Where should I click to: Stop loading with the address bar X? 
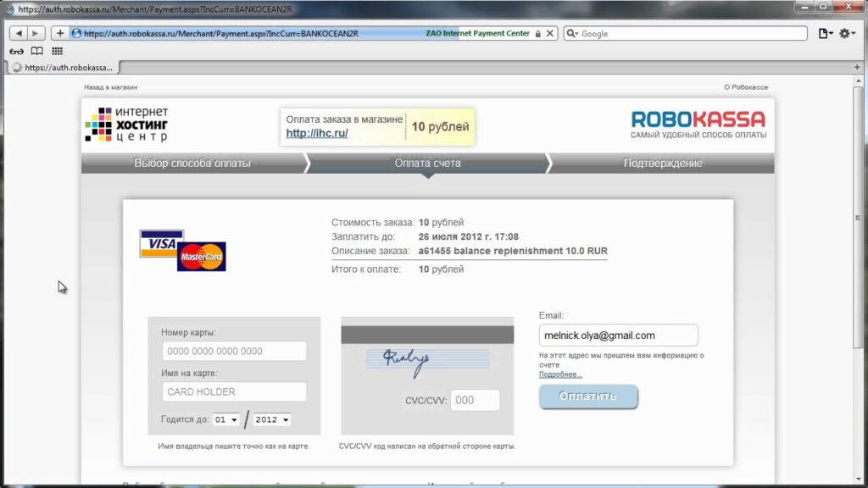[550, 33]
